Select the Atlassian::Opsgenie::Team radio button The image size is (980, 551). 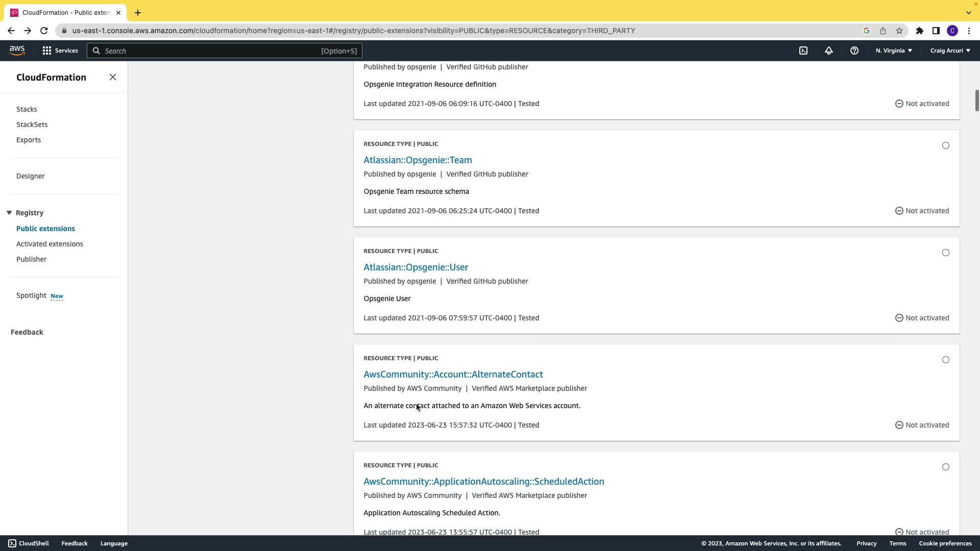point(946,145)
